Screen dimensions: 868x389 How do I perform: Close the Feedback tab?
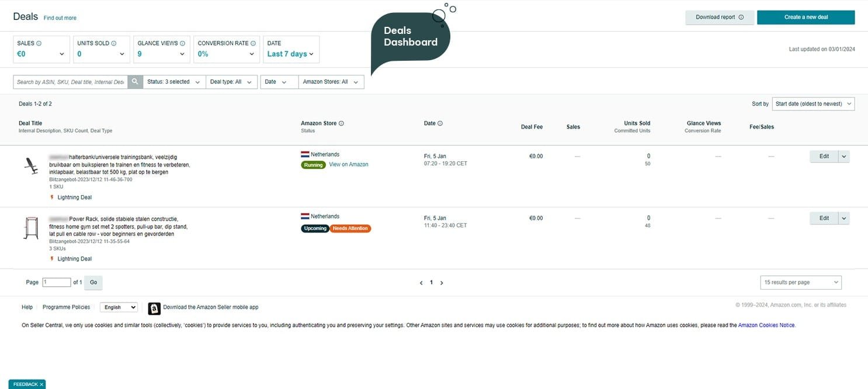point(41,384)
